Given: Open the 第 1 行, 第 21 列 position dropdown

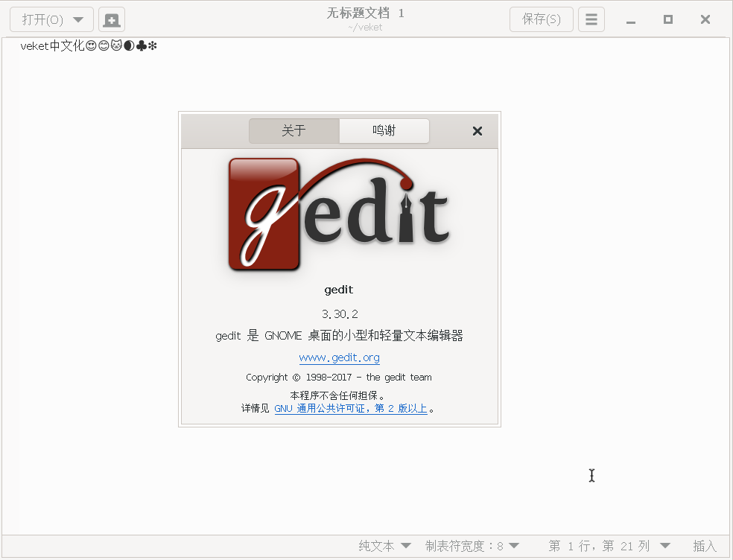Looking at the screenshot, I should (609, 546).
